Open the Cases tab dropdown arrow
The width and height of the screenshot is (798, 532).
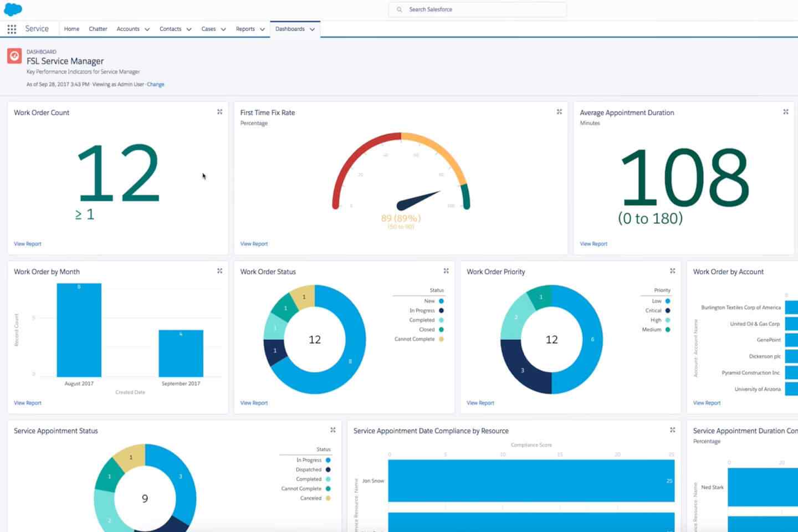pos(223,29)
